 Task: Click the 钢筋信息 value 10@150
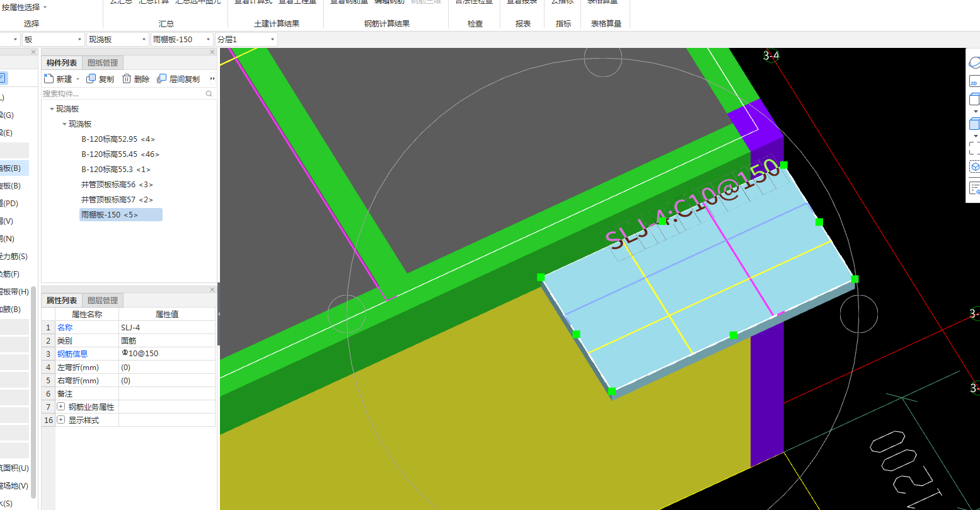(x=167, y=354)
